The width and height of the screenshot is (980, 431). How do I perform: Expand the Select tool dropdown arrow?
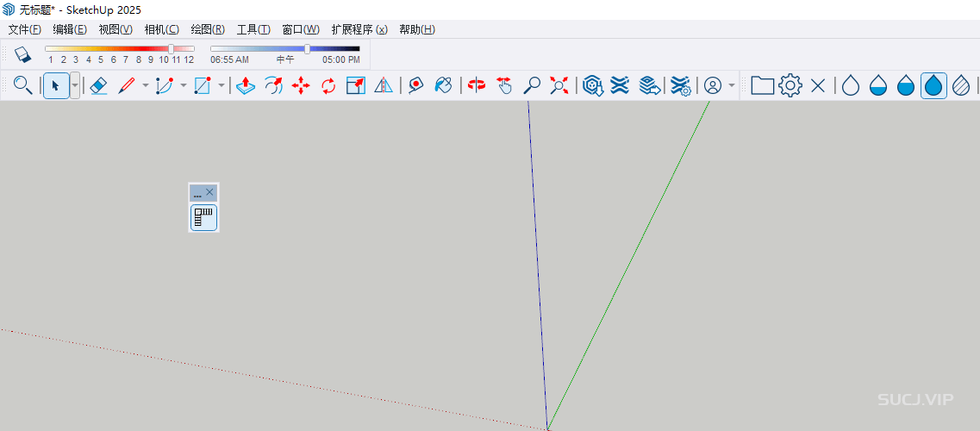(x=75, y=85)
